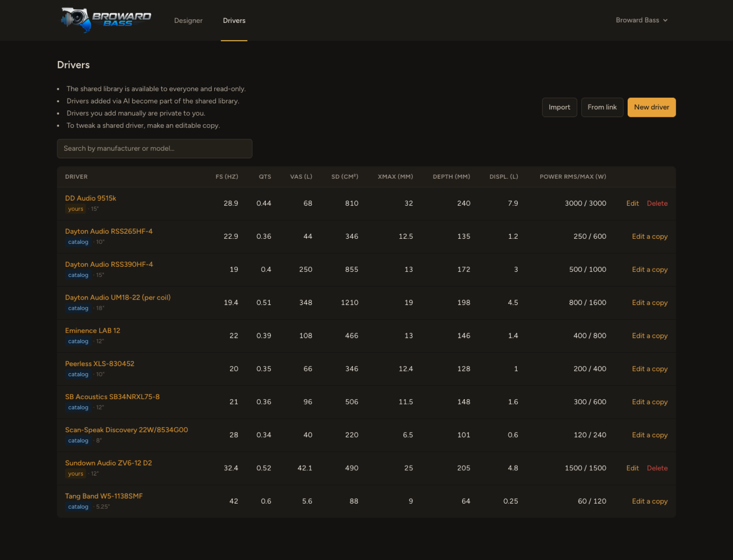
Task: Create a New driver
Action: (651, 107)
